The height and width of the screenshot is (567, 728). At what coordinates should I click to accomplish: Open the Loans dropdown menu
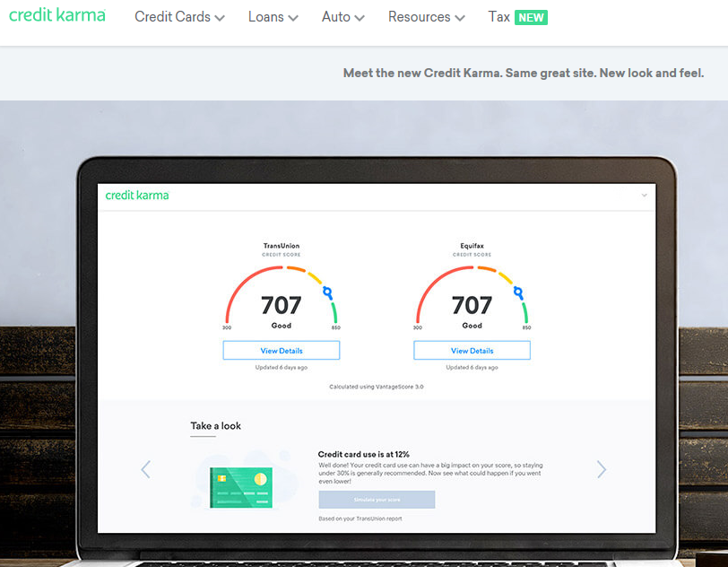[273, 17]
